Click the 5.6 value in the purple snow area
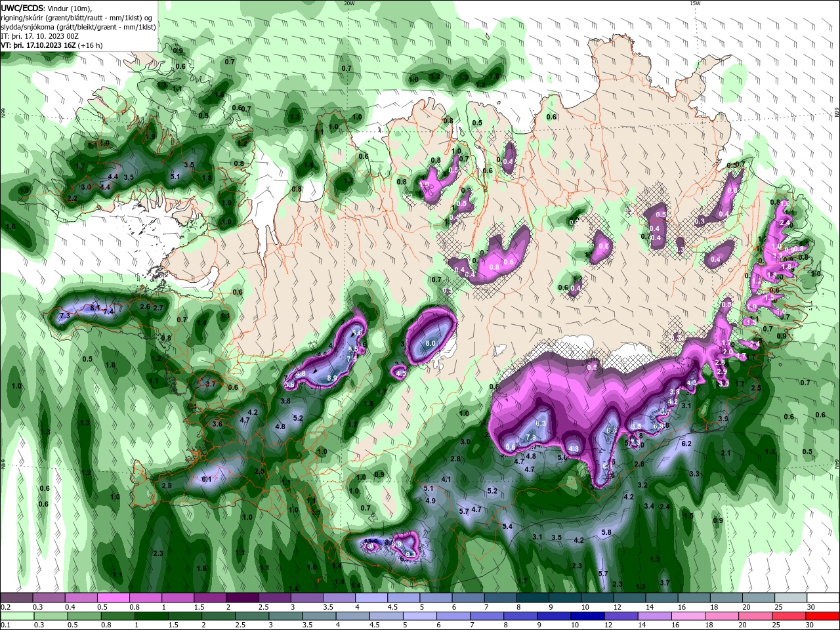Image resolution: width=840 pixels, height=630 pixels. tap(511, 446)
